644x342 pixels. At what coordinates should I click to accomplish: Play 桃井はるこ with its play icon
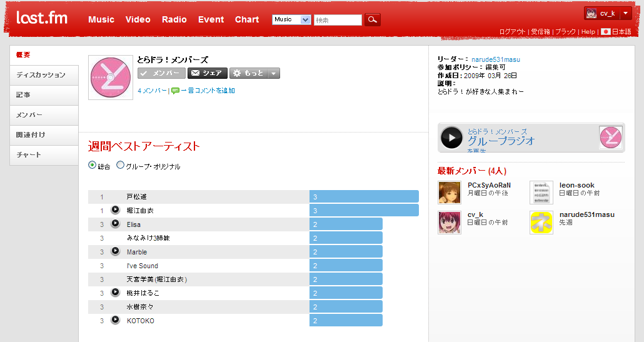pyautogui.click(x=116, y=293)
